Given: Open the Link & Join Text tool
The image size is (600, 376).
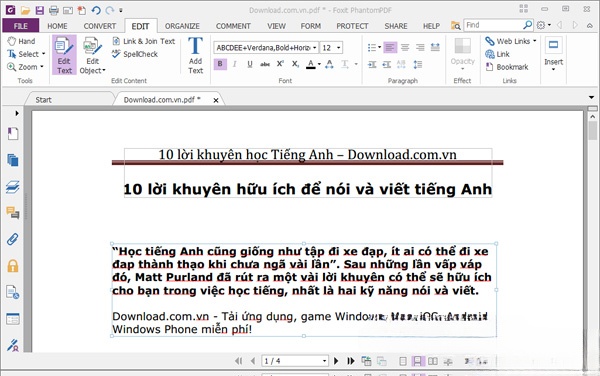Looking at the screenshot, I should [x=143, y=41].
